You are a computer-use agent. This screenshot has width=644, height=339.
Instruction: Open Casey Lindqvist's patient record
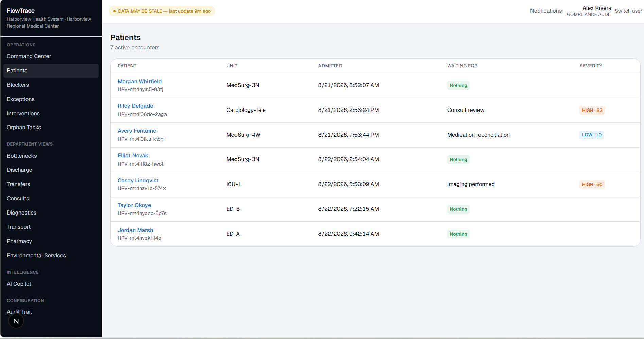tap(138, 181)
